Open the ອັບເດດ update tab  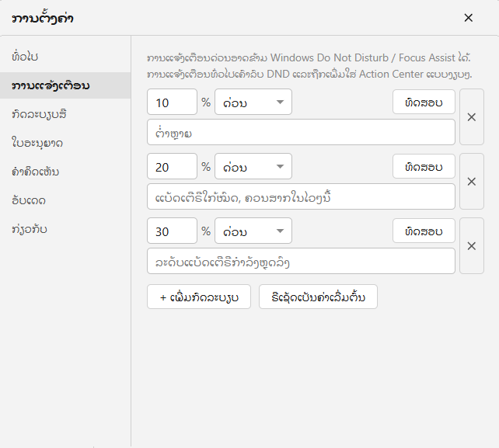pos(65,200)
